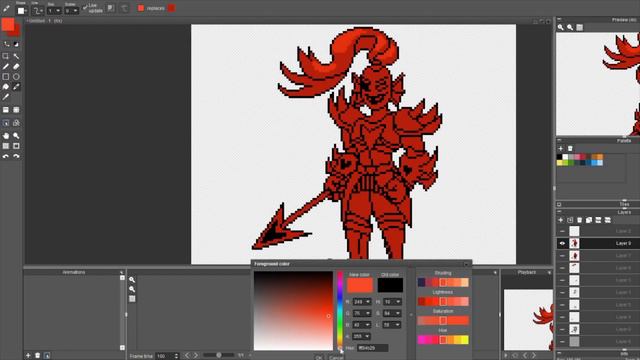The image size is (640, 360).
Task: Open the H value dropdown in color dialog
Action: pos(398,302)
